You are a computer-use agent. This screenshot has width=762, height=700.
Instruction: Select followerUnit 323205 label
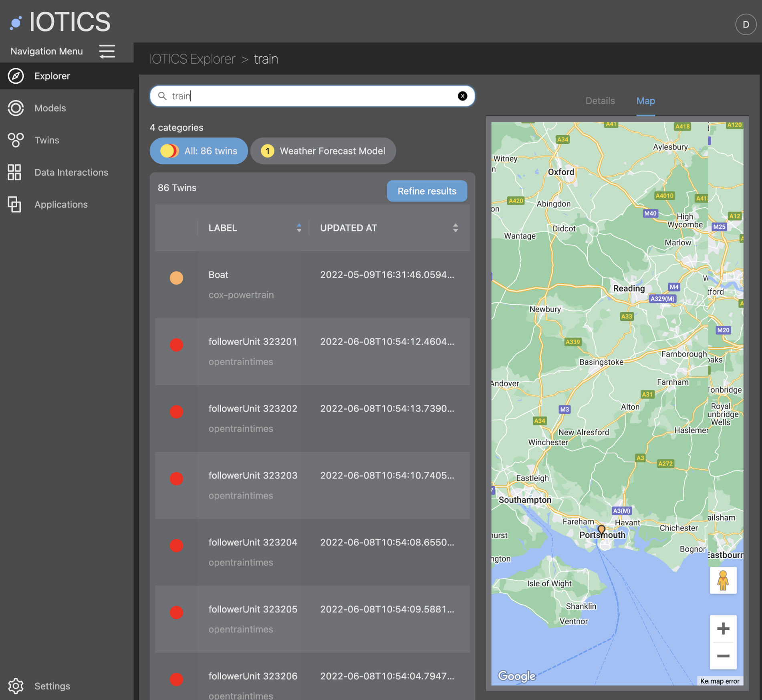pos(253,609)
